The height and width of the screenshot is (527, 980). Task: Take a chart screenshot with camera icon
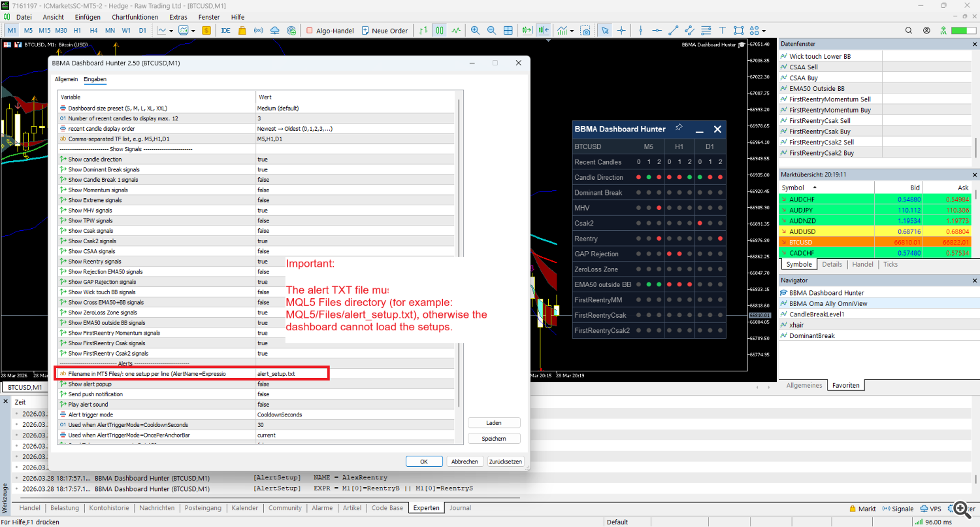[x=586, y=30]
